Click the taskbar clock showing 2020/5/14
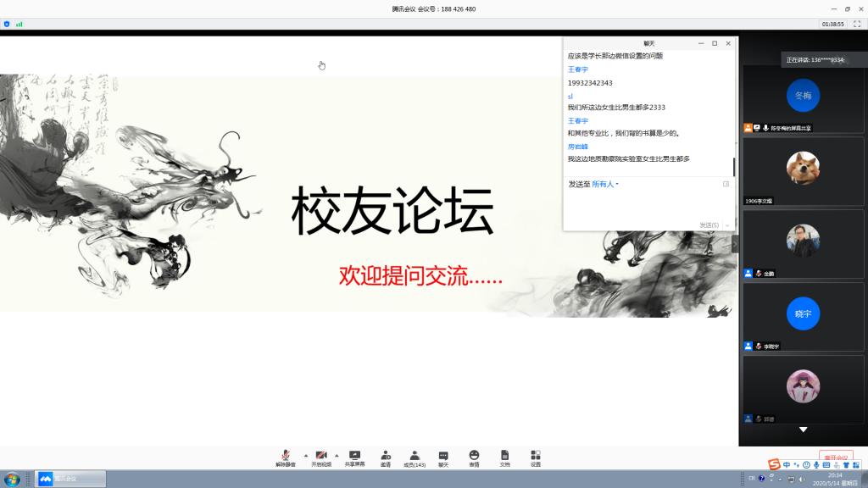This screenshot has width=868, height=488. click(835, 480)
